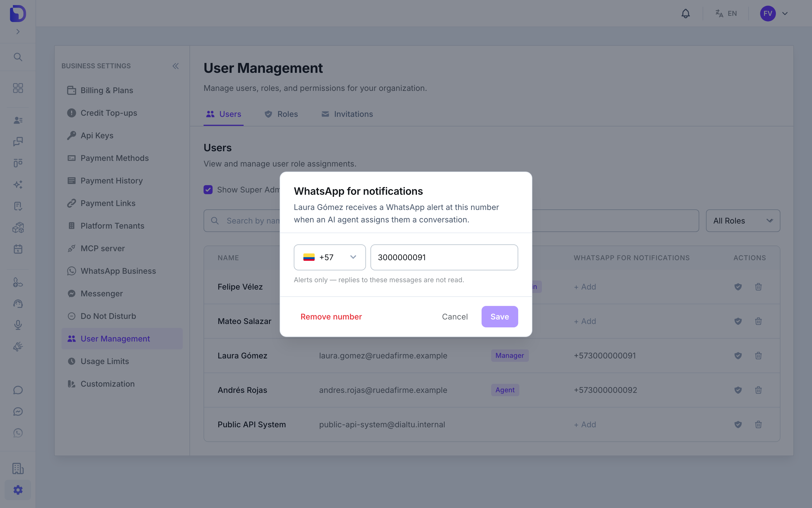Switch to the Invitations tab
Screen dimensions: 812x508
click(x=347, y=114)
